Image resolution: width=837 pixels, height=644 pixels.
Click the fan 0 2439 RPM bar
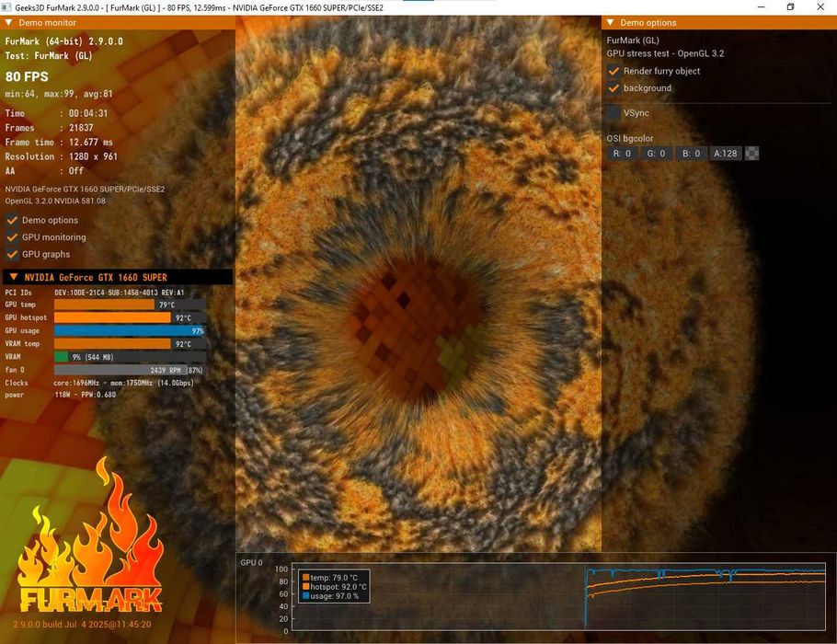(x=131, y=370)
